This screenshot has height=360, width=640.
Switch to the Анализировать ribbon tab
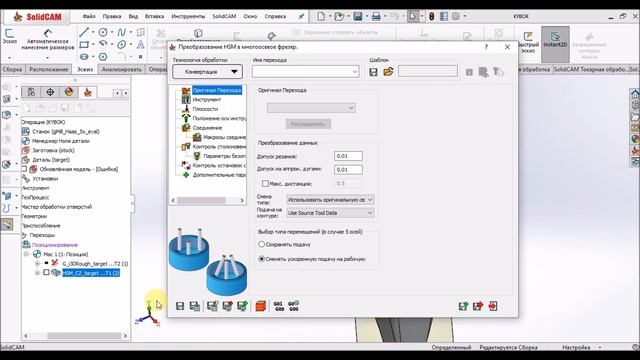[x=121, y=69]
